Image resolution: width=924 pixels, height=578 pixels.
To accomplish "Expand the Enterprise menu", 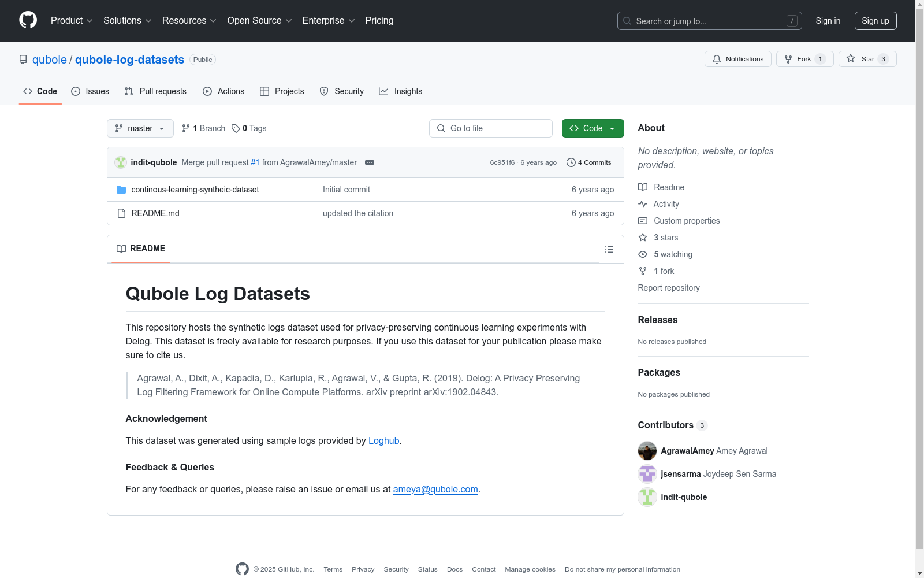I will click(x=329, y=21).
